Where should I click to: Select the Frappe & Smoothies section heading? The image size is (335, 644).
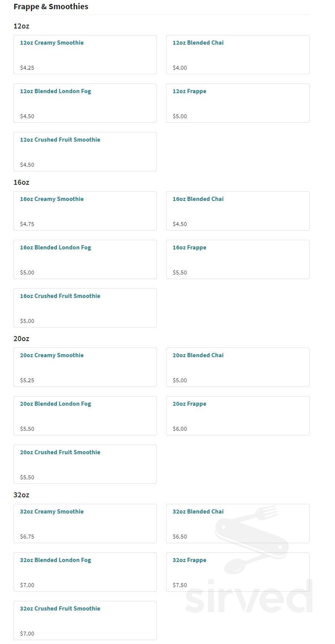coord(51,6)
